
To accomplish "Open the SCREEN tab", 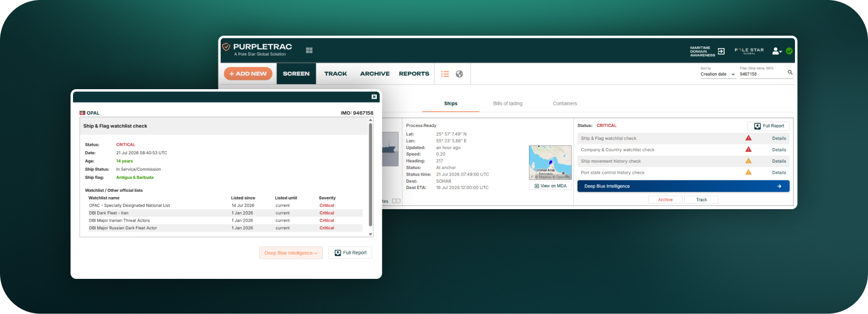I will [x=296, y=74].
